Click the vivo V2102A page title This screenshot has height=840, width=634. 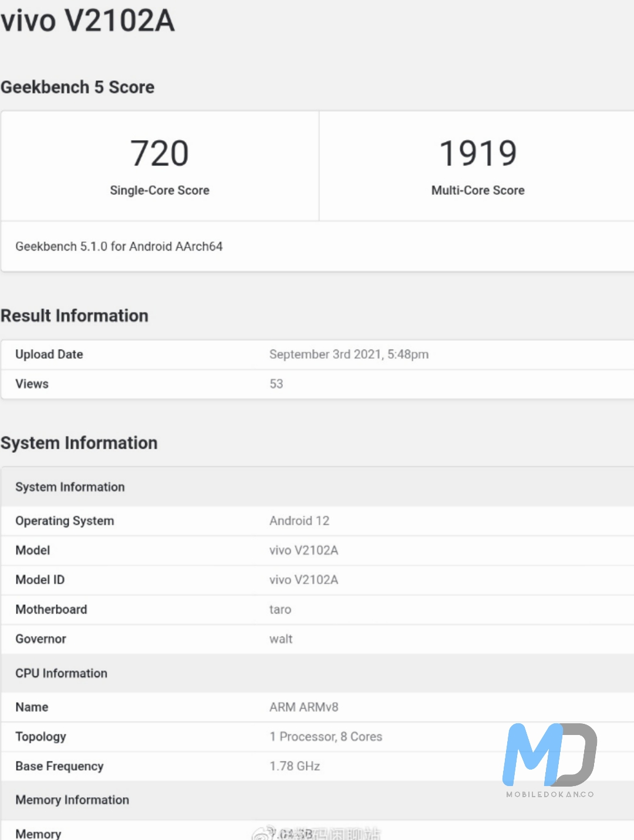click(88, 21)
